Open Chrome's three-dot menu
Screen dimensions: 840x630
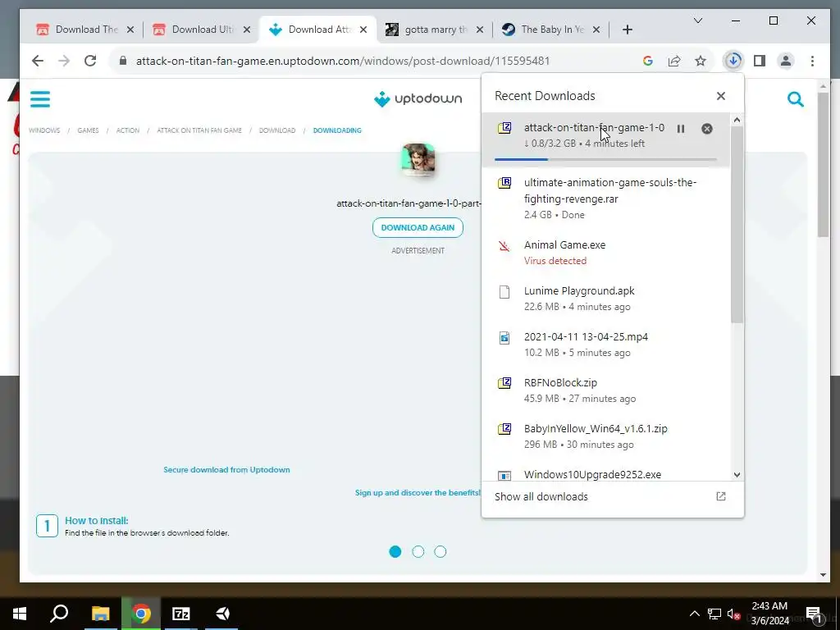[x=812, y=61]
